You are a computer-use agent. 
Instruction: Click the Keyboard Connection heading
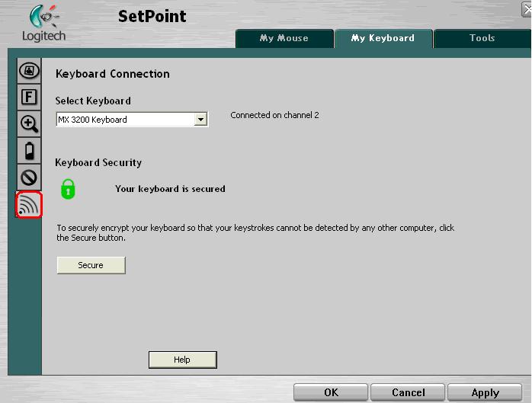click(x=113, y=74)
